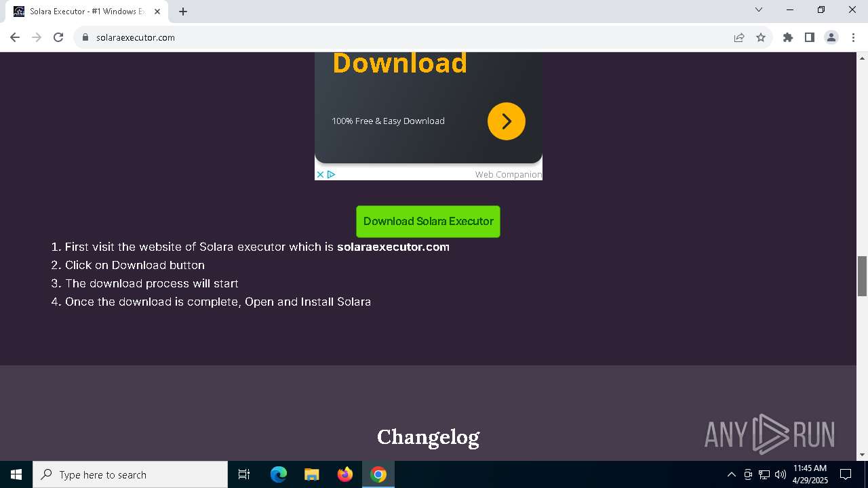Click the volume speaker tray icon
Image resolution: width=868 pixels, height=488 pixels.
(781, 474)
